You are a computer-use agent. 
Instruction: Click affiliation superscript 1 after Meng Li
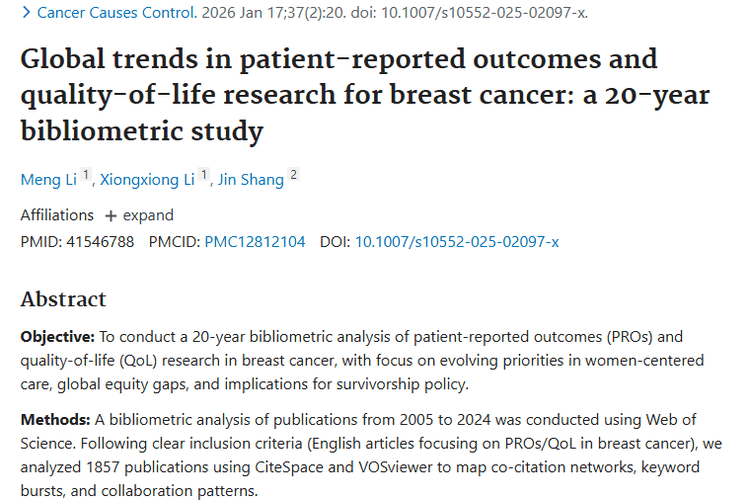coord(86,177)
